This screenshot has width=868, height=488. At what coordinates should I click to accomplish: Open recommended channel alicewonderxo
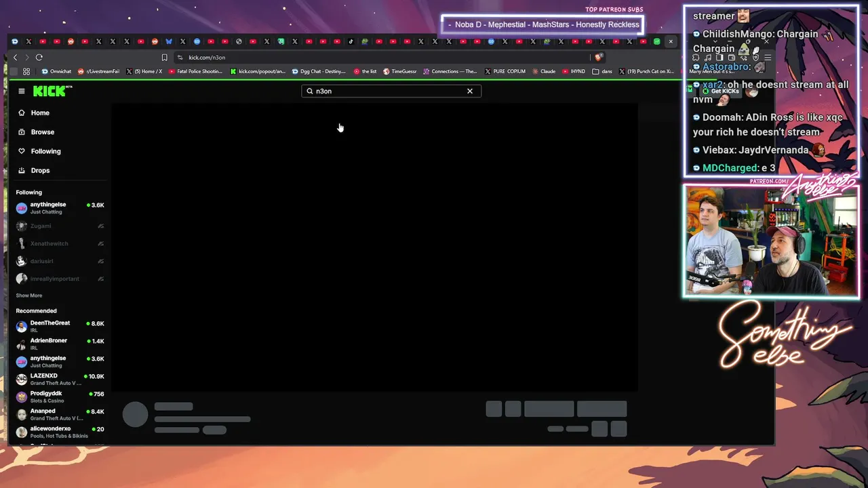click(x=60, y=432)
